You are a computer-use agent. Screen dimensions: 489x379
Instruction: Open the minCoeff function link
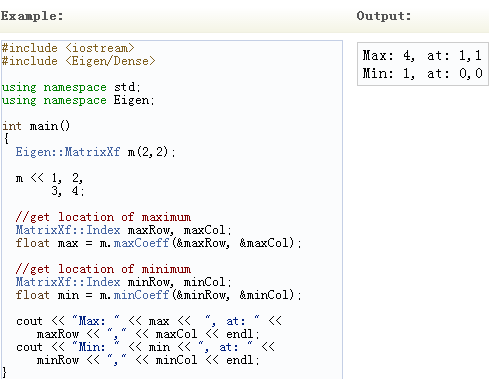coord(141,295)
